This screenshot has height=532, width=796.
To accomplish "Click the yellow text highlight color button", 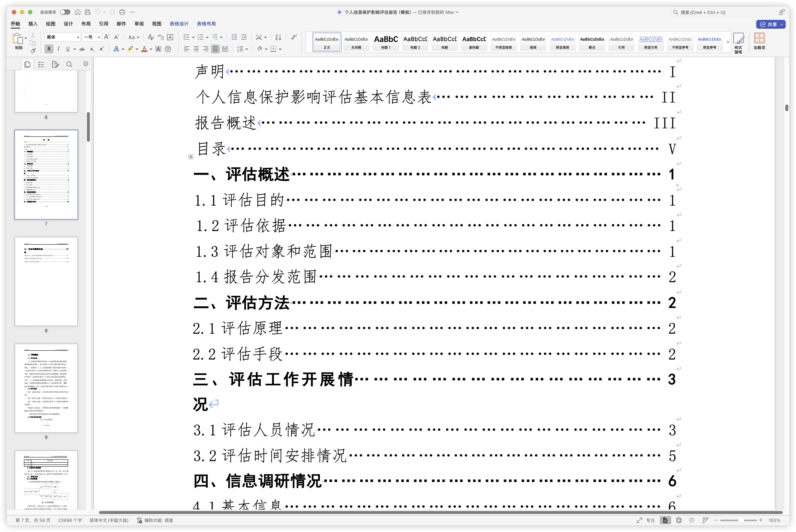I will pos(130,49).
